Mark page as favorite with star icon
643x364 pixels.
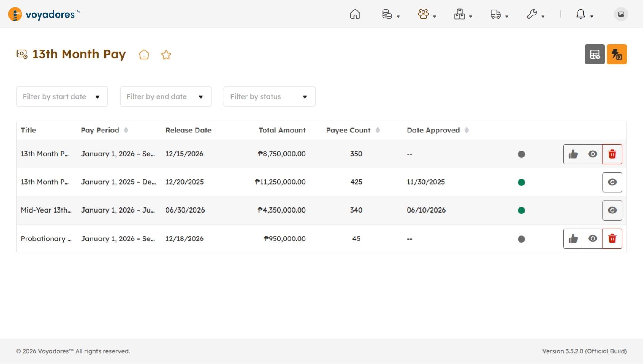166,54
